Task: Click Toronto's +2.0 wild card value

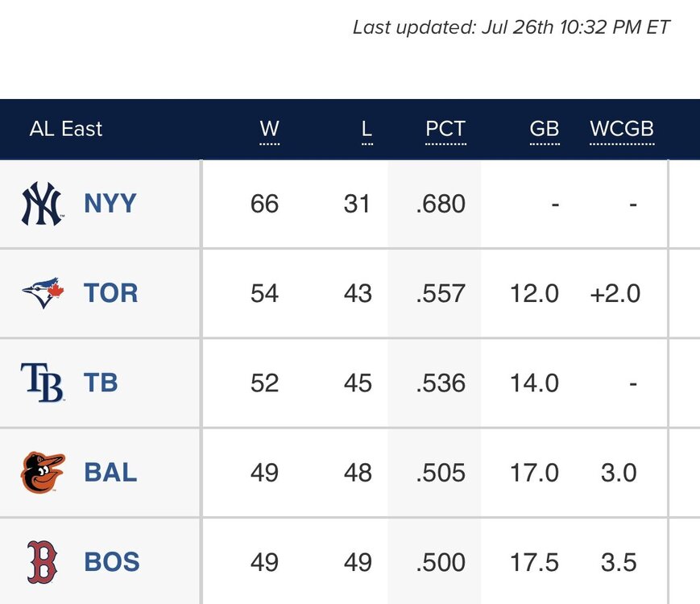Action: (x=615, y=293)
